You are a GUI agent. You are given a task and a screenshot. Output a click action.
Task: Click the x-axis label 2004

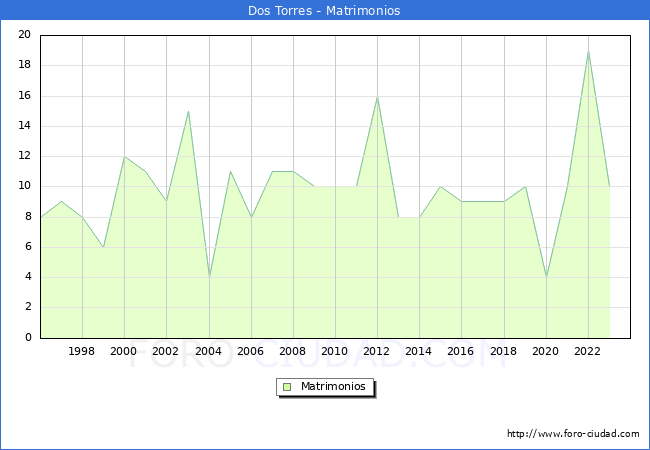coord(209,351)
